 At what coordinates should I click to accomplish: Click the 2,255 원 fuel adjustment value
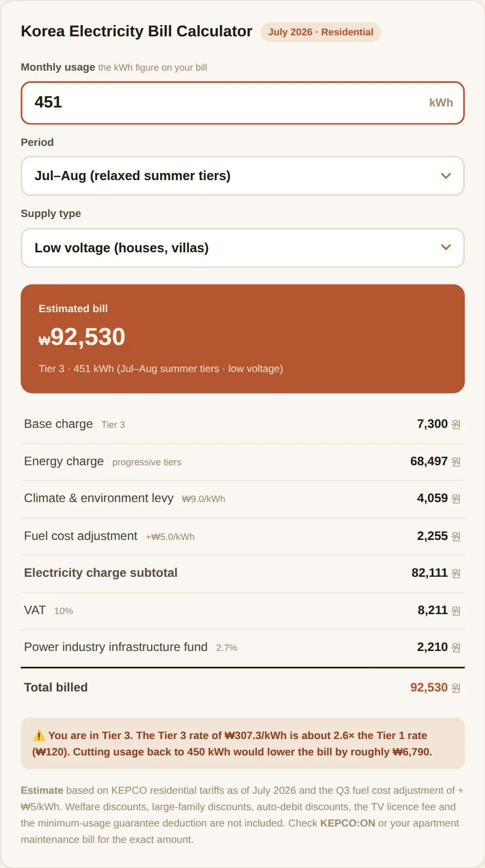pyautogui.click(x=439, y=536)
